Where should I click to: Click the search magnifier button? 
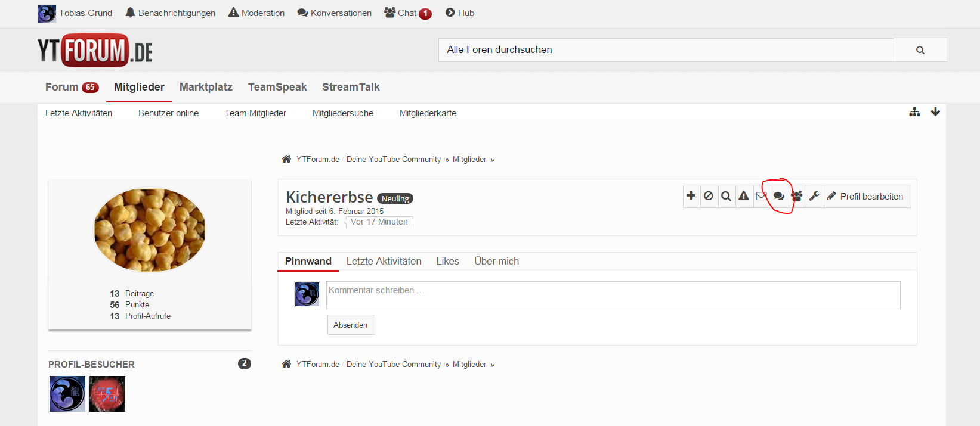[920, 50]
